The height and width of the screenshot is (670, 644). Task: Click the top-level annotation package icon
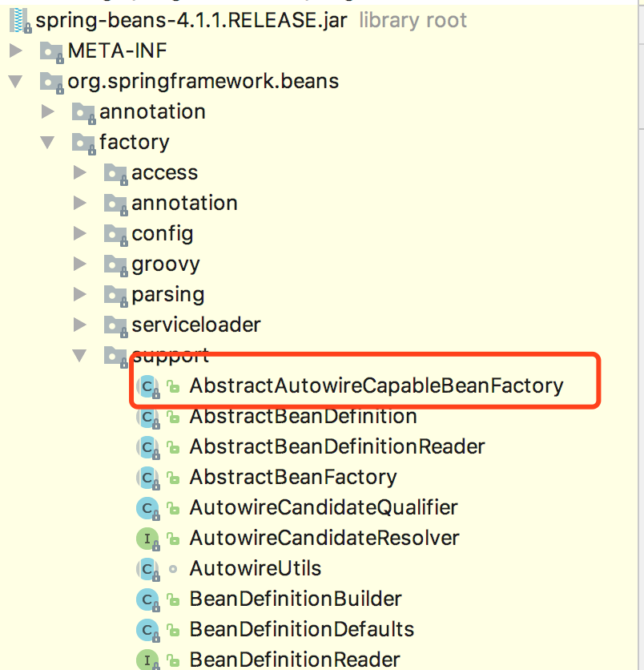point(83,113)
